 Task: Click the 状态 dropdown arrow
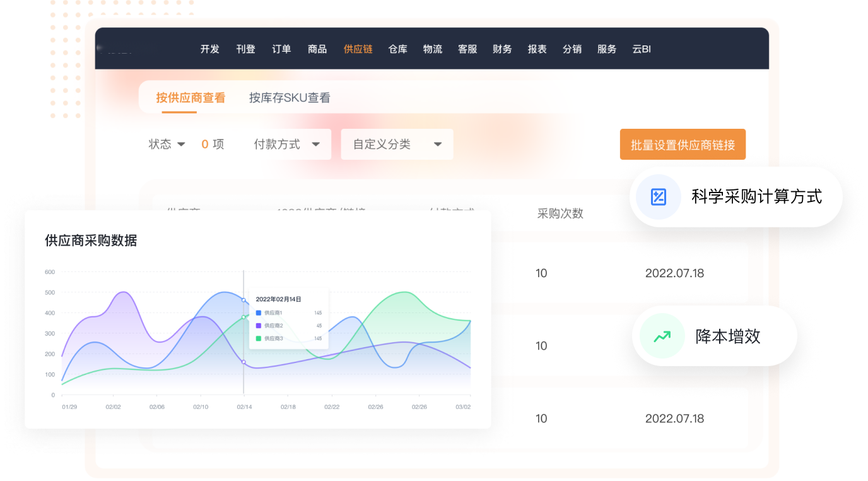181,145
